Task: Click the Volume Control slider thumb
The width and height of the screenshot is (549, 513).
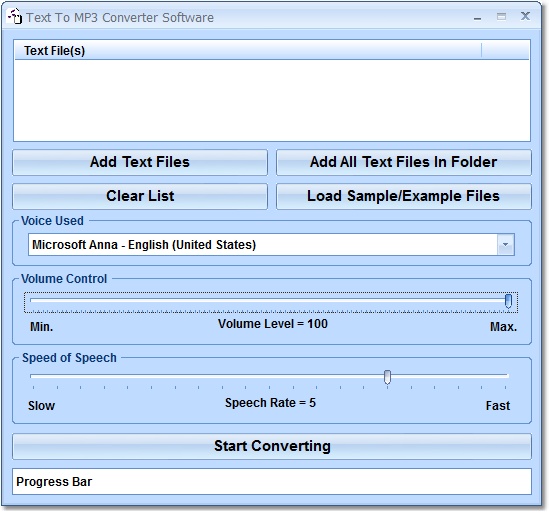Action: click(508, 301)
